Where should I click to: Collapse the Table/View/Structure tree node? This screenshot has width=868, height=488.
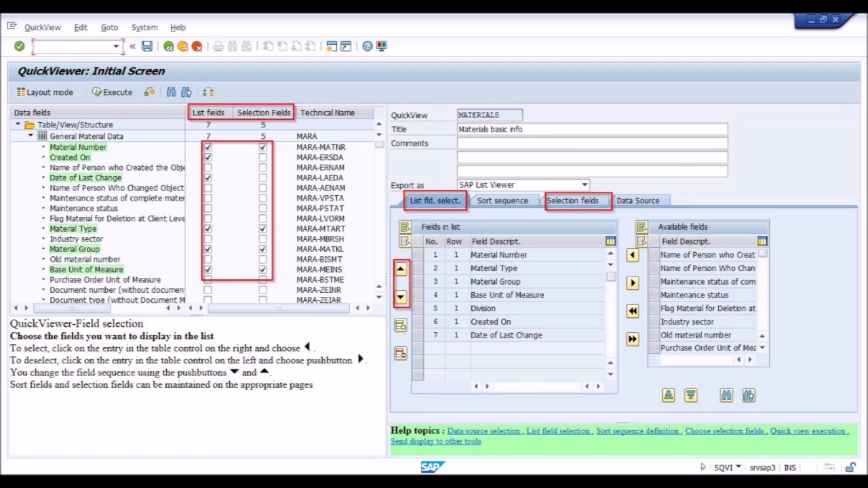(x=18, y=125)
